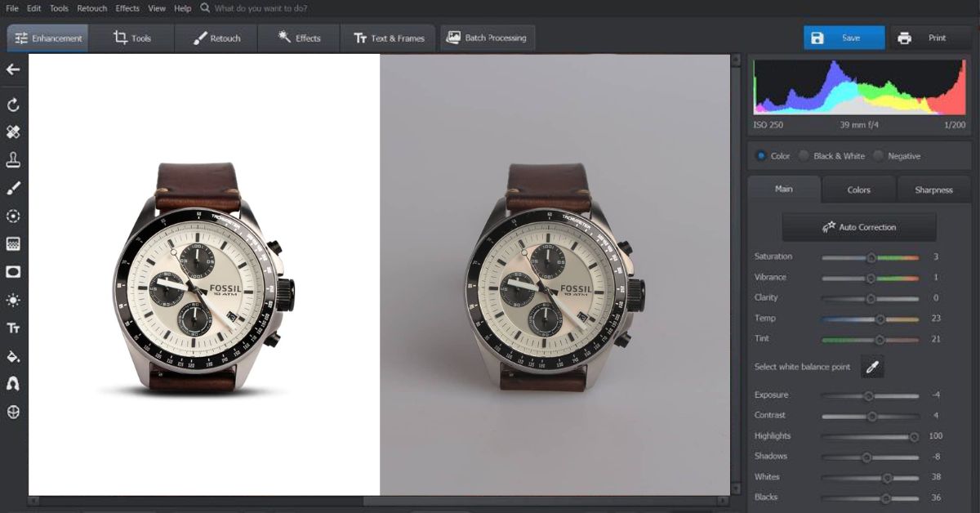The width and height of the screenshot is (980, 513).
Task: Switch to the Batch Processing tab
Action: tap(488, 38)
